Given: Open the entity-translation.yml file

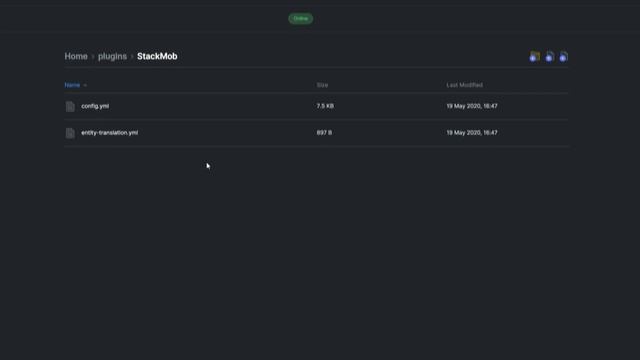Looking at the screenshot, I should click(x=109, y=133).
